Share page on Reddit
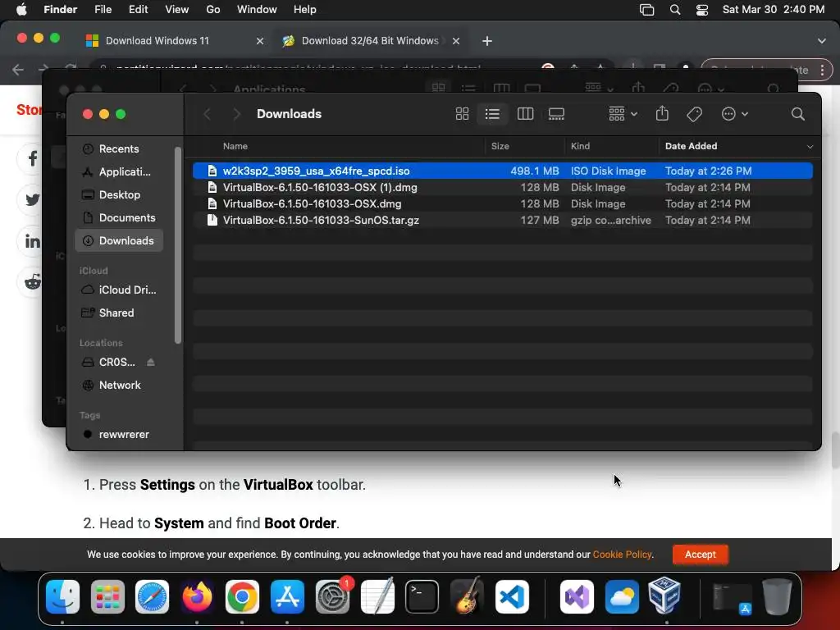Screen dimensions: 840x630 click(x=32, y=282)
